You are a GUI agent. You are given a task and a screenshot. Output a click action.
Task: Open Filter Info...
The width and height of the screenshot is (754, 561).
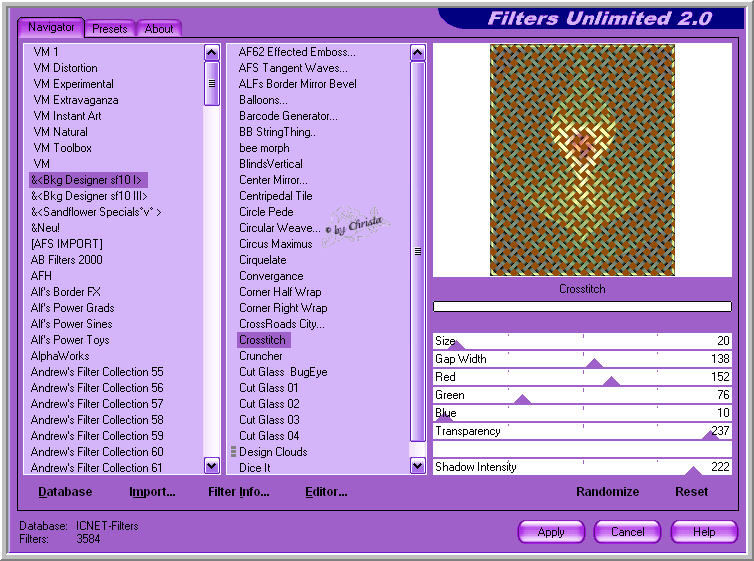(239, 492)
